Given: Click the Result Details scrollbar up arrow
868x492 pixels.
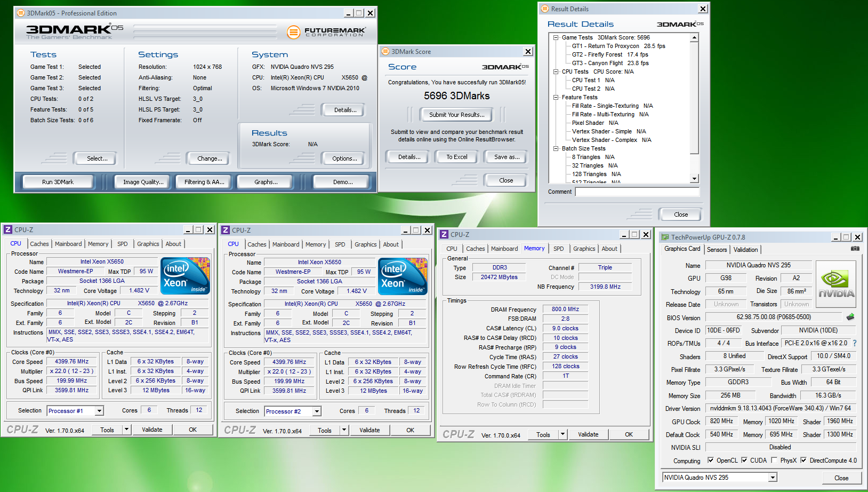Looking at the screenshot, I should pos(694,37).
